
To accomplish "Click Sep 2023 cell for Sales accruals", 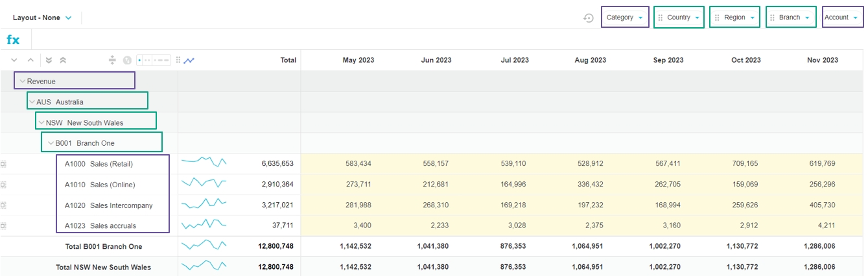I will [x=668, y=226].
